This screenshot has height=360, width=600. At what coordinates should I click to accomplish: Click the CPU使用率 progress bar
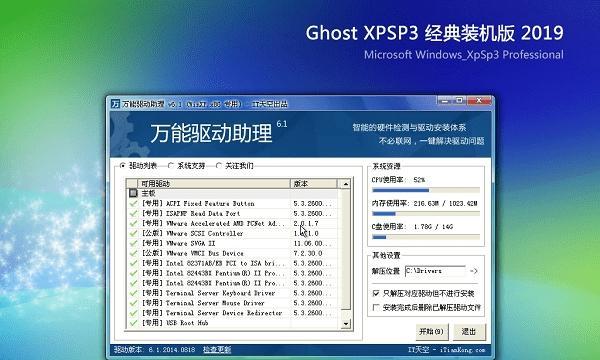coord(426,190)
